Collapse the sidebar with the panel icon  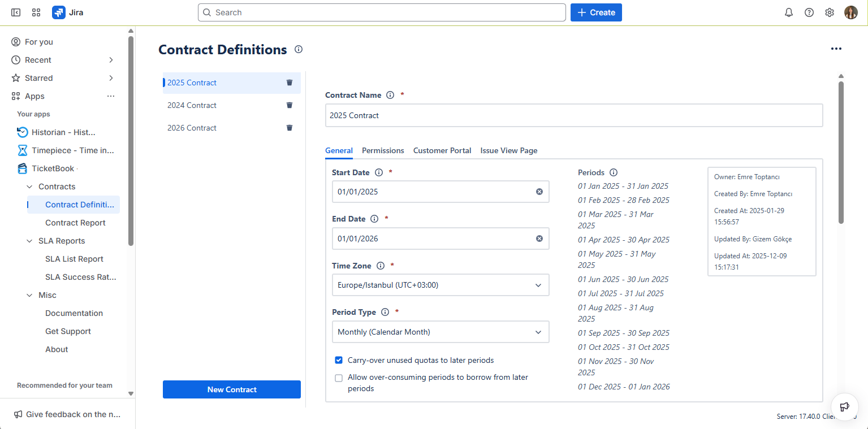16,12
